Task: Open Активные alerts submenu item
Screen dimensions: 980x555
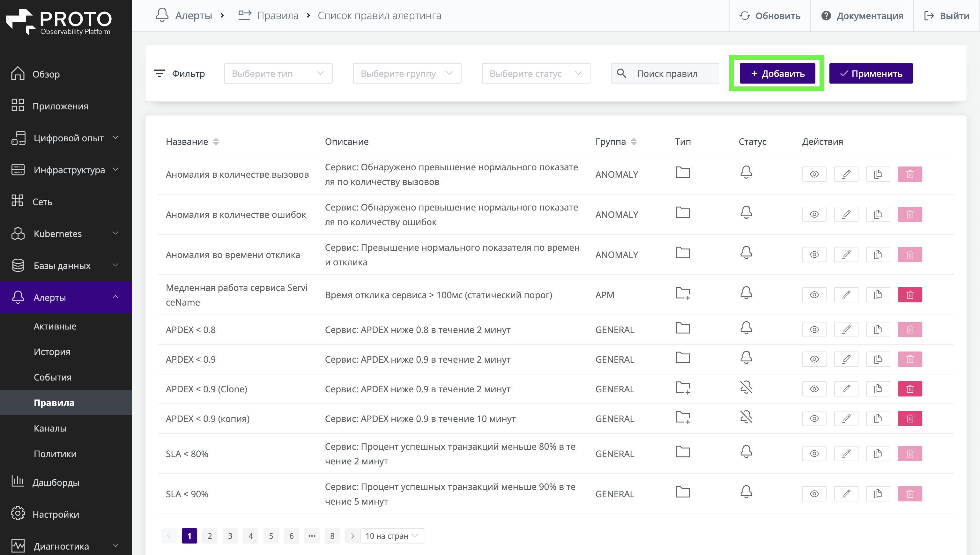Action: point(66,326)
